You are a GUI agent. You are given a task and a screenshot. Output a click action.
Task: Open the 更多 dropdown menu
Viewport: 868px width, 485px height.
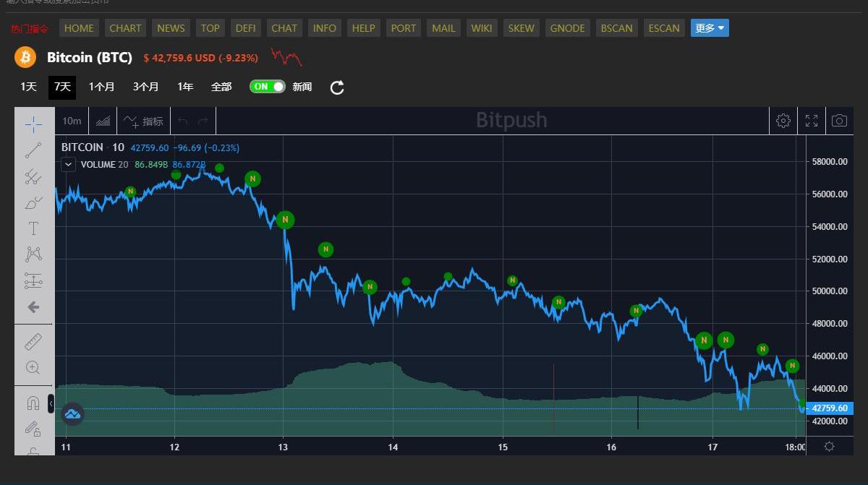[x=710, y=28]
